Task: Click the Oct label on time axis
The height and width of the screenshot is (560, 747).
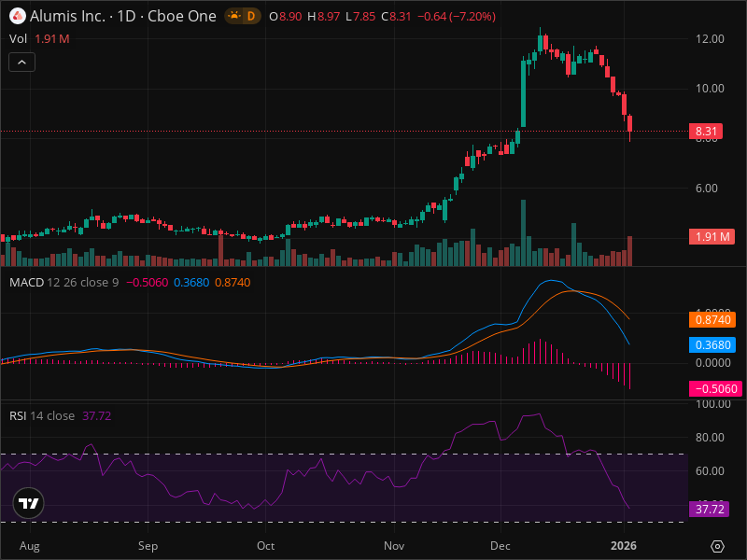Action: [x=265, y=546]
